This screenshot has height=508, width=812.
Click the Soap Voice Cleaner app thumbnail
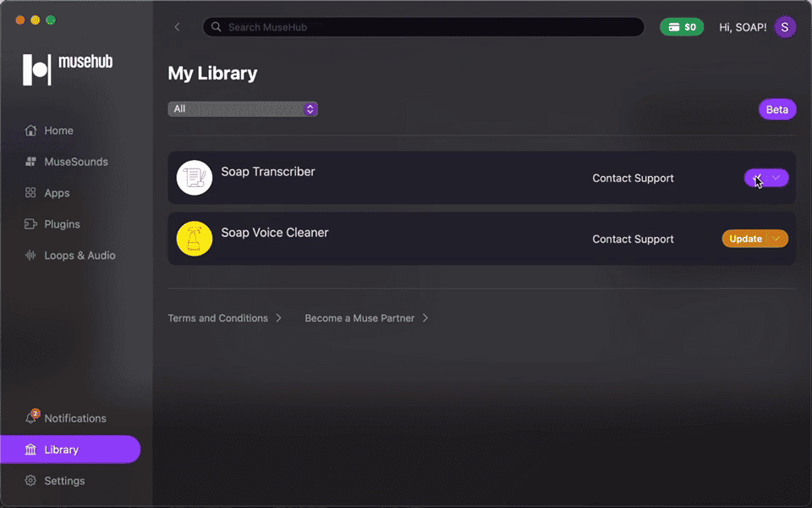[195, 239]
